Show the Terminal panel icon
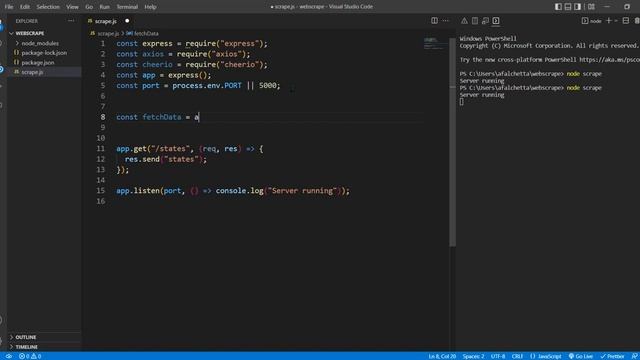This screenshot has width=640, height=360. point(496,21)
